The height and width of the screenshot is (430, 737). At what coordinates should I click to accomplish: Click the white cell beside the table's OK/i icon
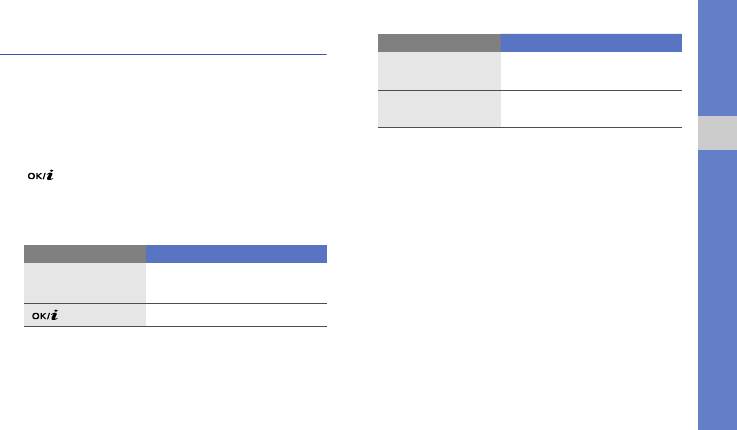pos(236,316)
